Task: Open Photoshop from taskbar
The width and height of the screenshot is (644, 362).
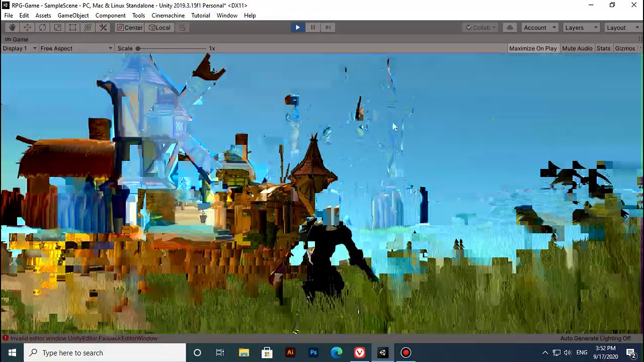Action: point(313,353)
